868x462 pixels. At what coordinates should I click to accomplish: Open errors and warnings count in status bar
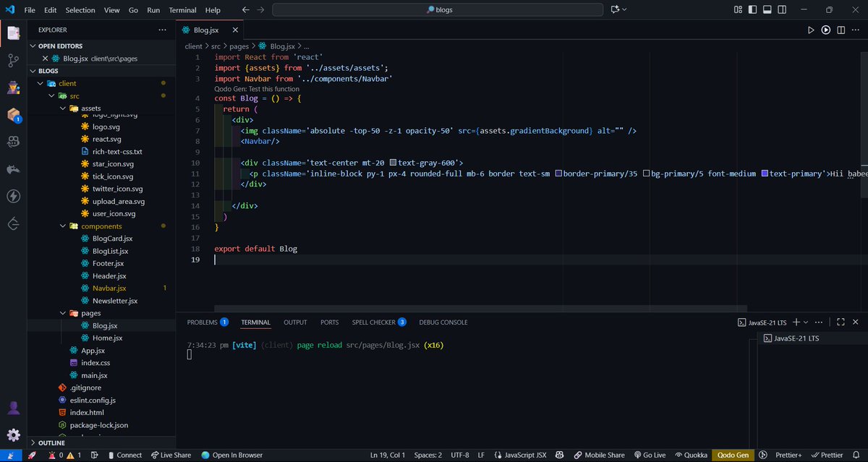click(64, 455)
